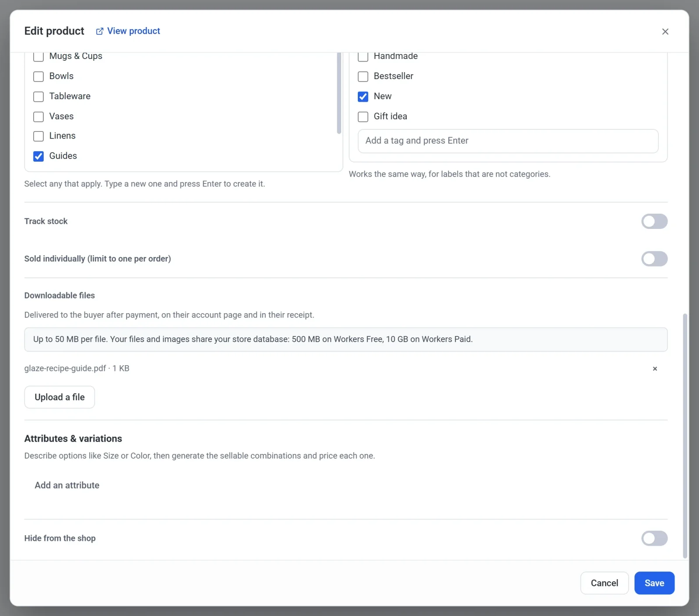Save the product changes

point(654,583)
